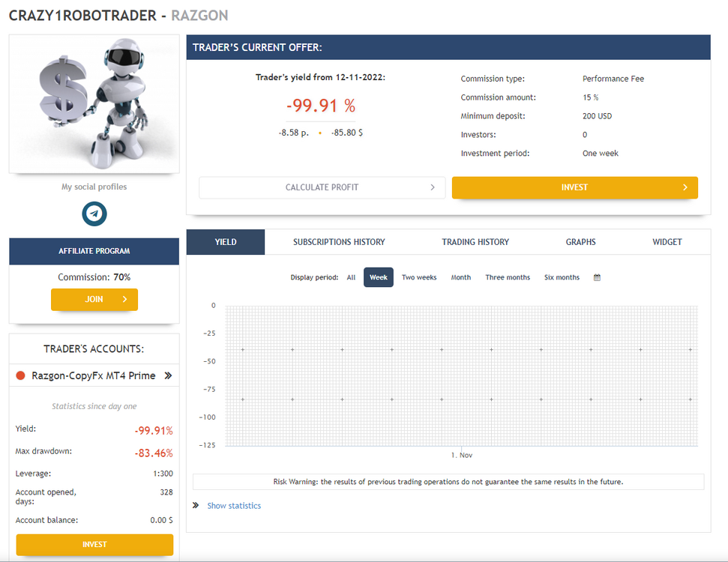This screenshot has width=728, height=562.
Task: Switch to the Yield tab
Action: 226,242
